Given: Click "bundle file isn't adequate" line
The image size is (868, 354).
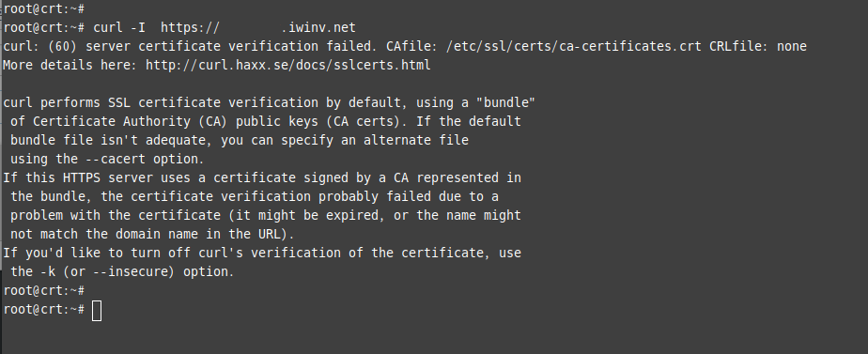Looking at the screenshot, I should coord(240,141).
